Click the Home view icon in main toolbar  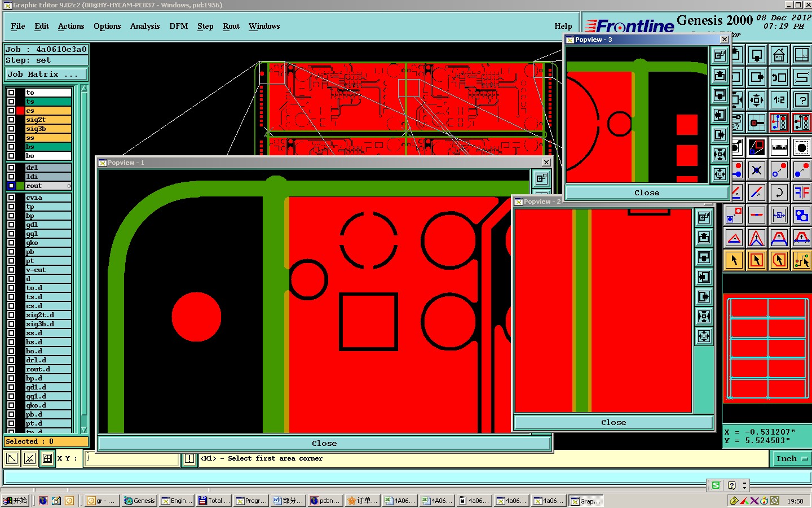click(x=779, y=55)
